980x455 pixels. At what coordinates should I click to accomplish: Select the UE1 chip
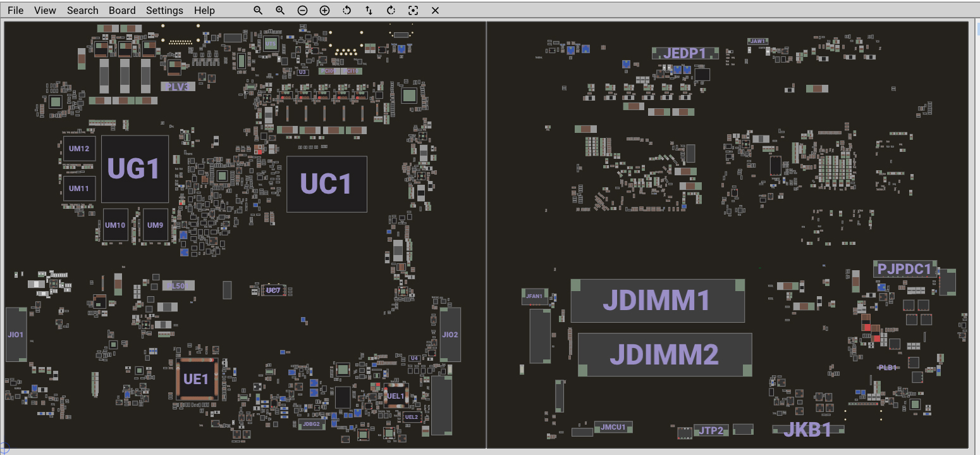coord(196,379)
